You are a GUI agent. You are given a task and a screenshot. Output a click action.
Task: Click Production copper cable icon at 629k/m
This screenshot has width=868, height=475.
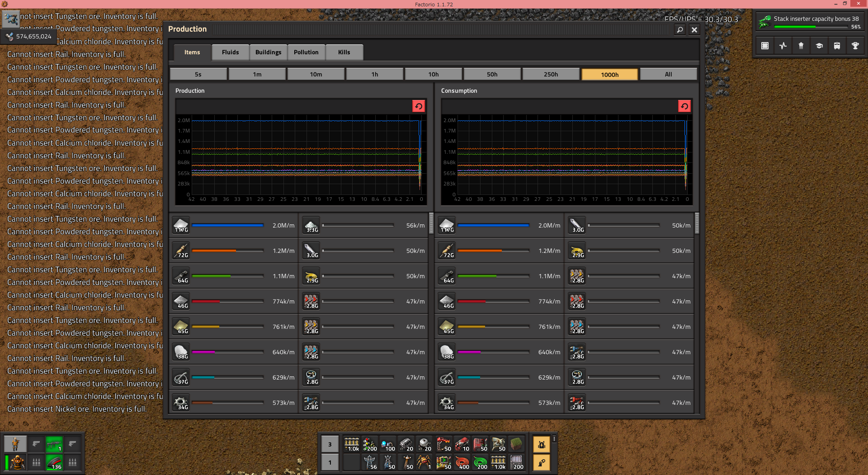pos(181,377)
